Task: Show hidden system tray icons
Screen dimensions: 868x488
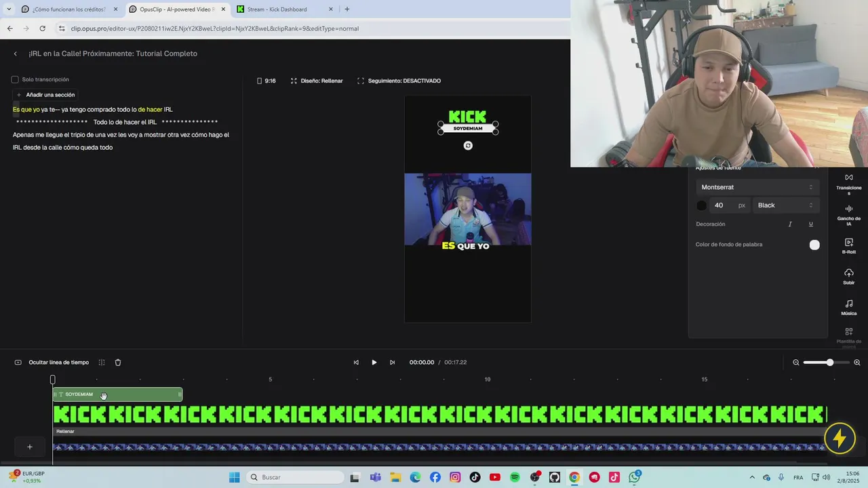Action: pyautogui.click(x=751, y=477)
